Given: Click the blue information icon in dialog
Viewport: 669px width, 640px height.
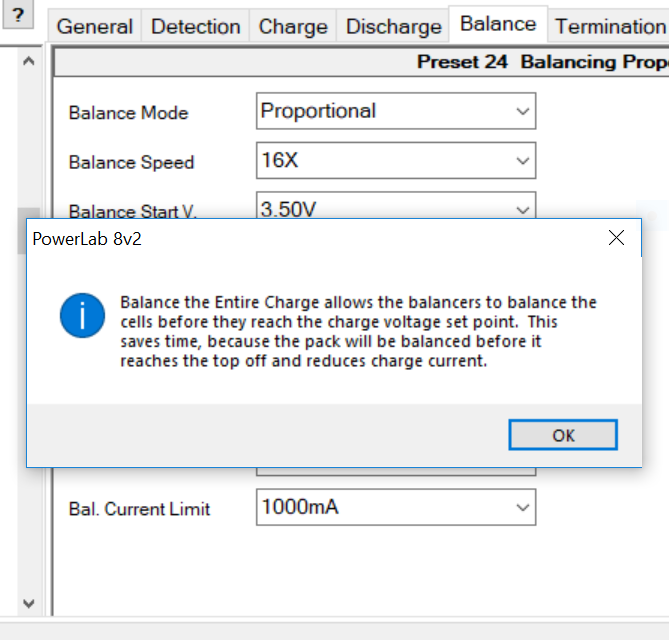Looking at the screenshot, I should pos(82,318).
